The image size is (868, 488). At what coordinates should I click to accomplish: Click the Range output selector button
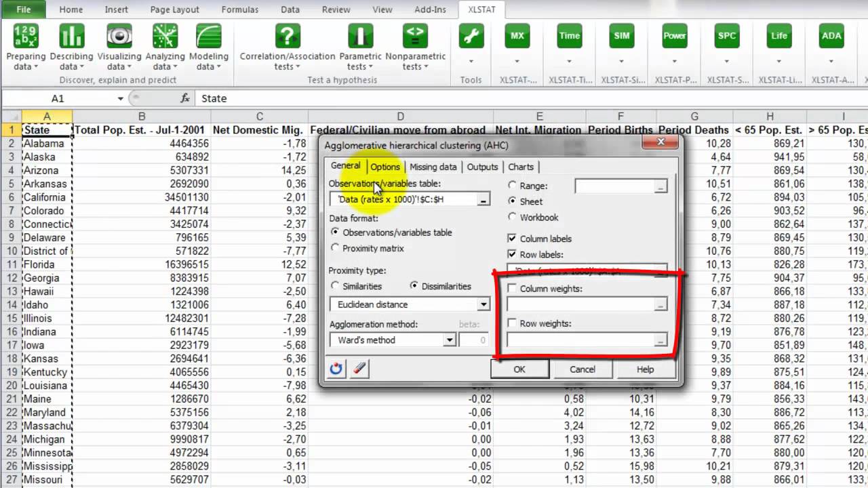660,186
